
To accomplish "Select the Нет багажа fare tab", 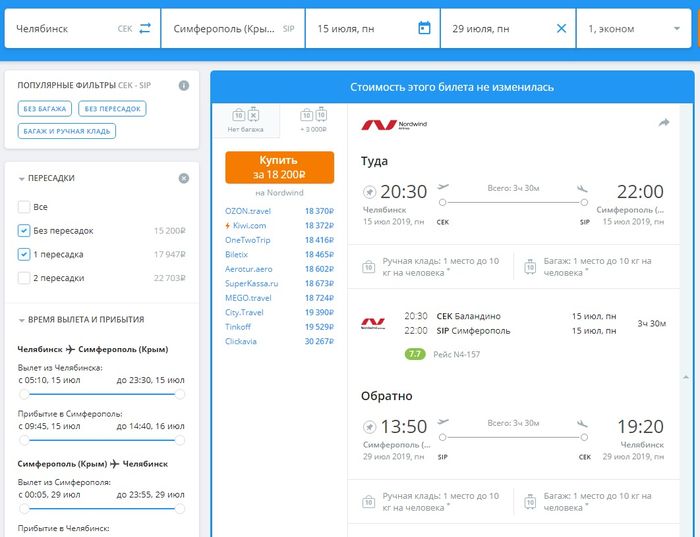I will click(x=246, y=121).
